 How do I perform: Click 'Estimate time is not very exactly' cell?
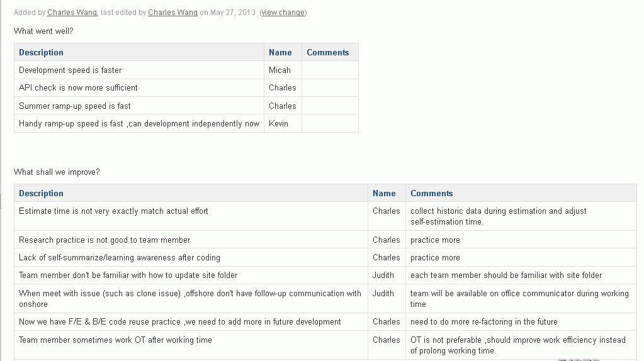[x=191, y=216]
